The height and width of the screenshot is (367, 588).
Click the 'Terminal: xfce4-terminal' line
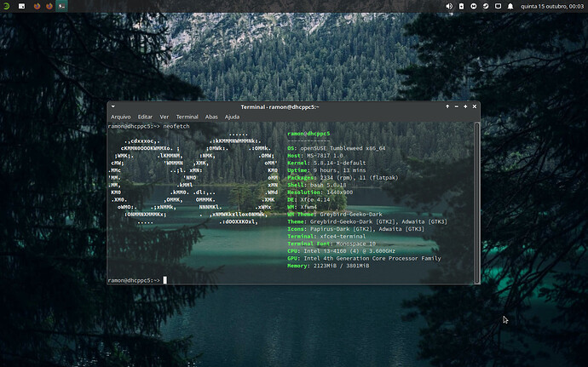pyautogui.click(x=326, y=236)
